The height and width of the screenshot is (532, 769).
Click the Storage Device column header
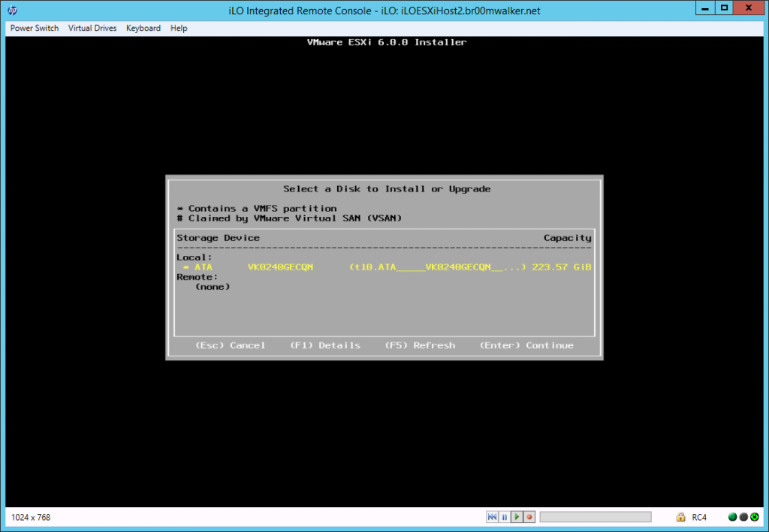tap(219, 238)
